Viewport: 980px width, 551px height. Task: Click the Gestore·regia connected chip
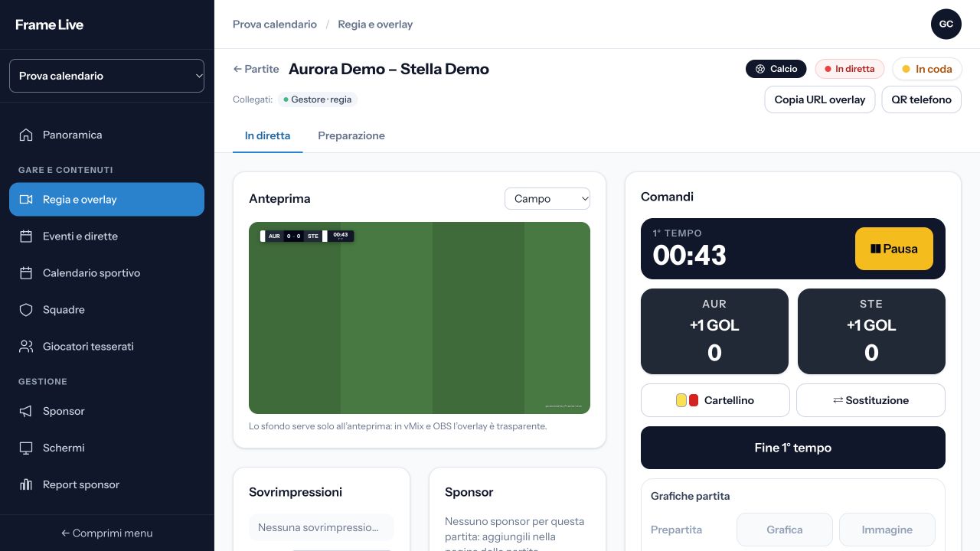coord(318,99)
